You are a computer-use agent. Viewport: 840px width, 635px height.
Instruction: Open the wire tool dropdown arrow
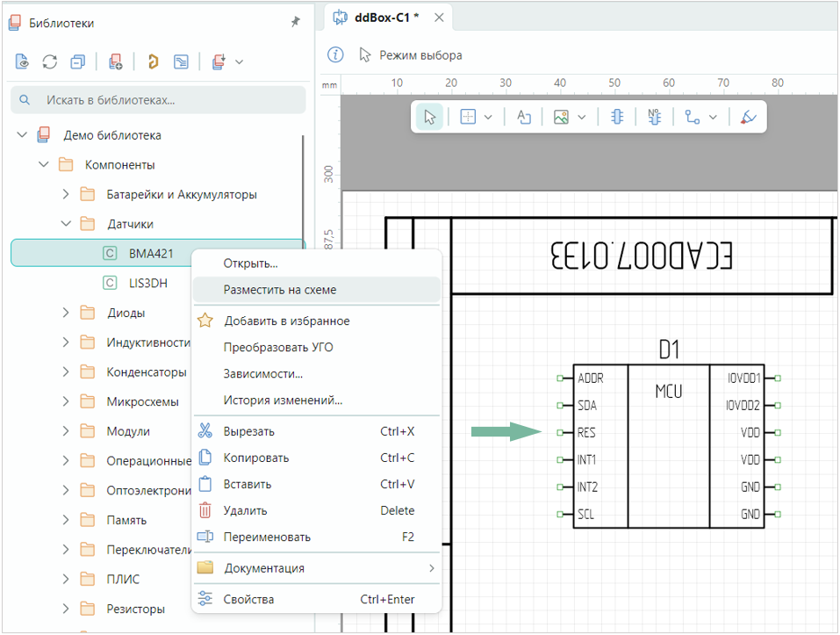coord(713,117)
